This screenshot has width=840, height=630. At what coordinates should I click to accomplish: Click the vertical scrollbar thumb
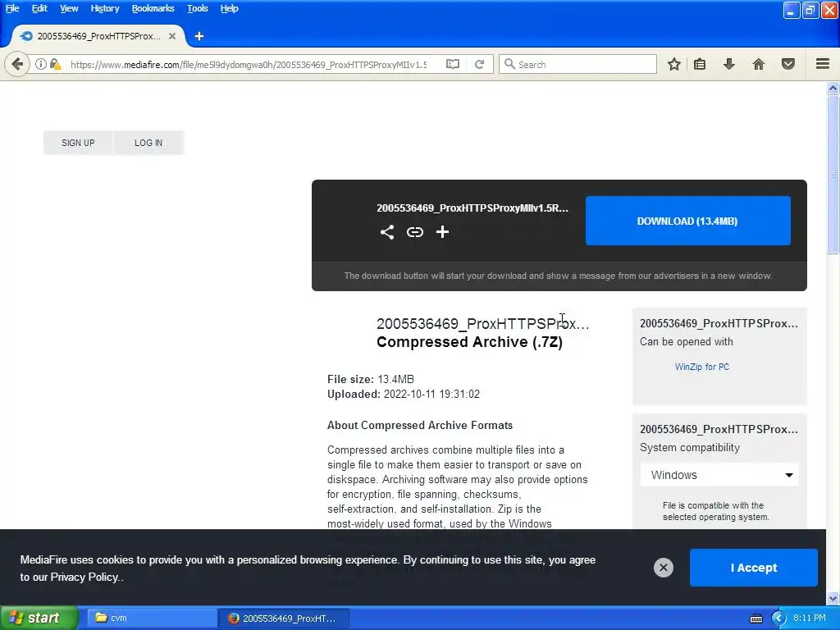[833, 175]
